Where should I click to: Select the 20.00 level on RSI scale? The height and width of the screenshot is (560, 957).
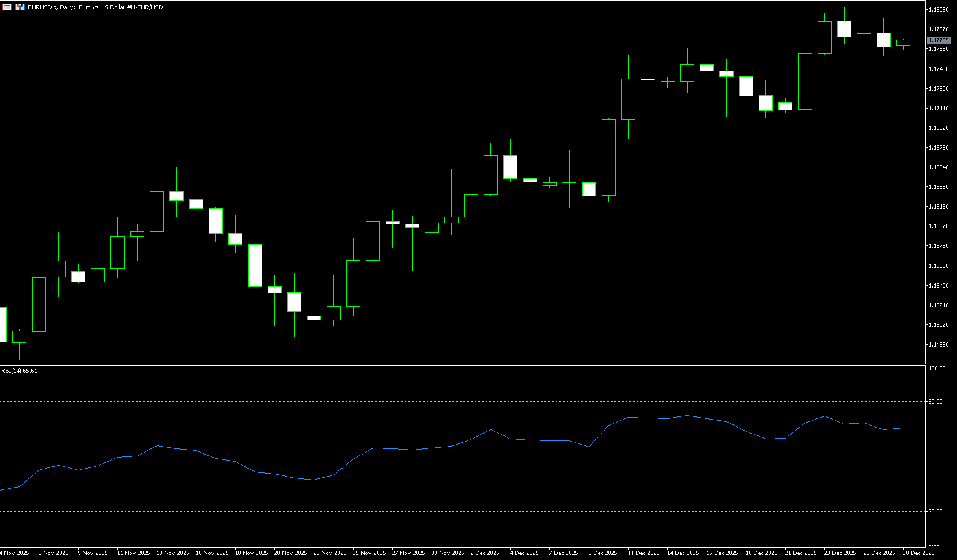click(x=936, y=511)
